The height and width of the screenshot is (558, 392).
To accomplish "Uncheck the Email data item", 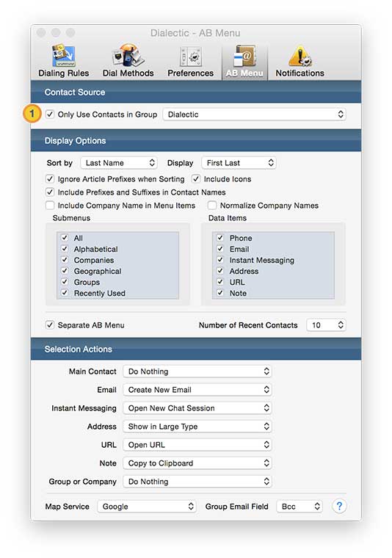I will (220, 249).
